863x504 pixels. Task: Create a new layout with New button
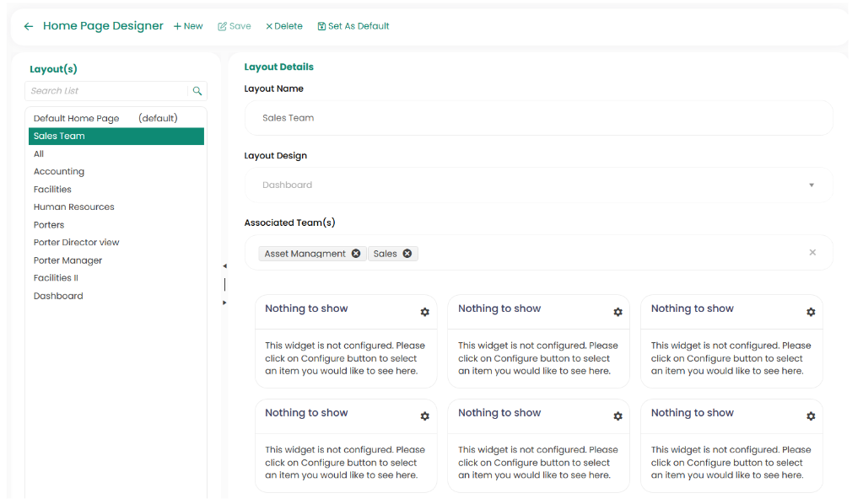pyautogui.click(x=188, y=26)
